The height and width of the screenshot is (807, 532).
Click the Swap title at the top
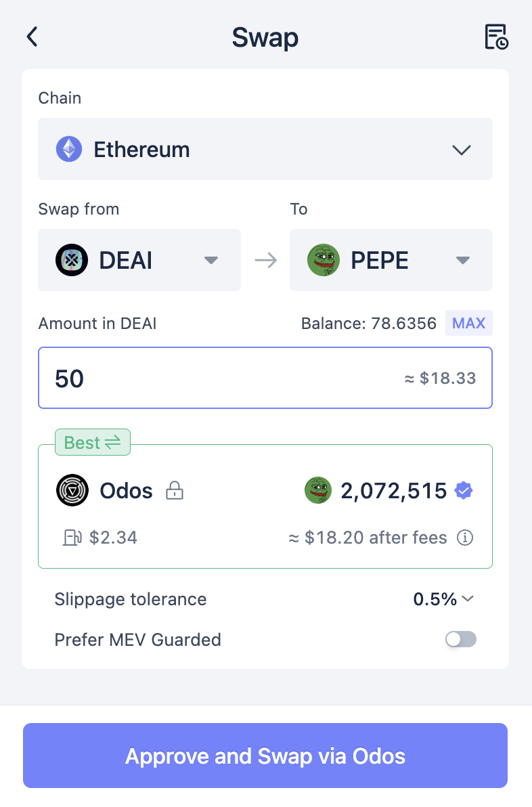[x=265, y=37]
